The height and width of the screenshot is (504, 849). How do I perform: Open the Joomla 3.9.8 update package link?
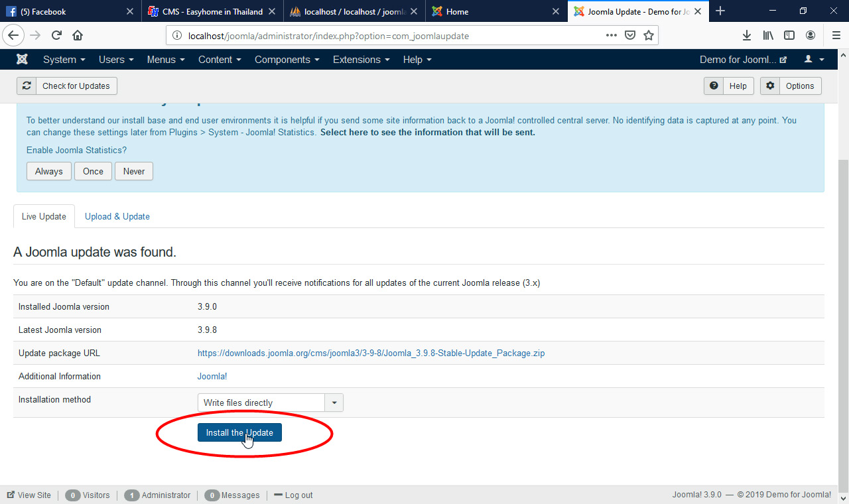(x=370, y=353)
